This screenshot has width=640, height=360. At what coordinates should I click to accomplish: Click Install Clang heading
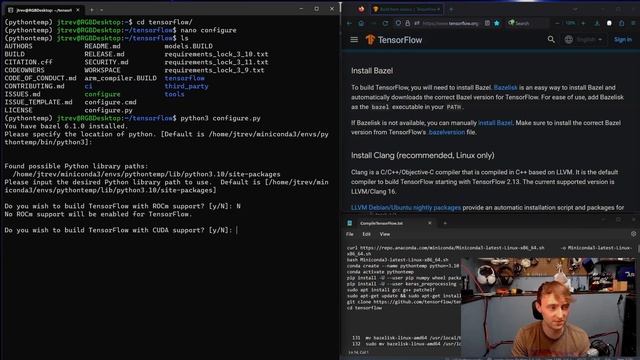tap(422, 155)
